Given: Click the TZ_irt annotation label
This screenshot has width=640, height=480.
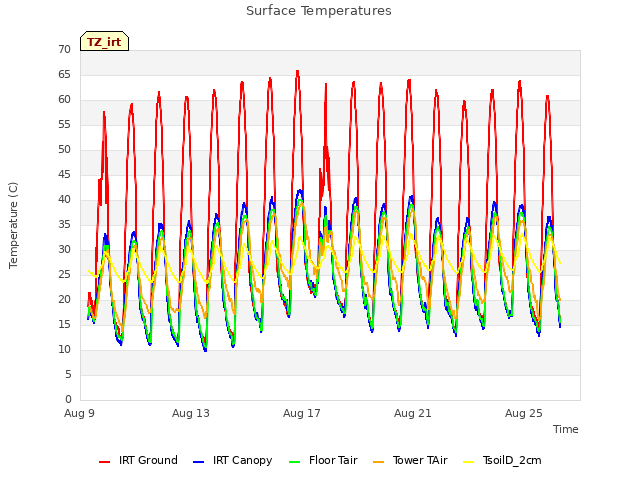Looking at the screenshot, I should [104, 41].
